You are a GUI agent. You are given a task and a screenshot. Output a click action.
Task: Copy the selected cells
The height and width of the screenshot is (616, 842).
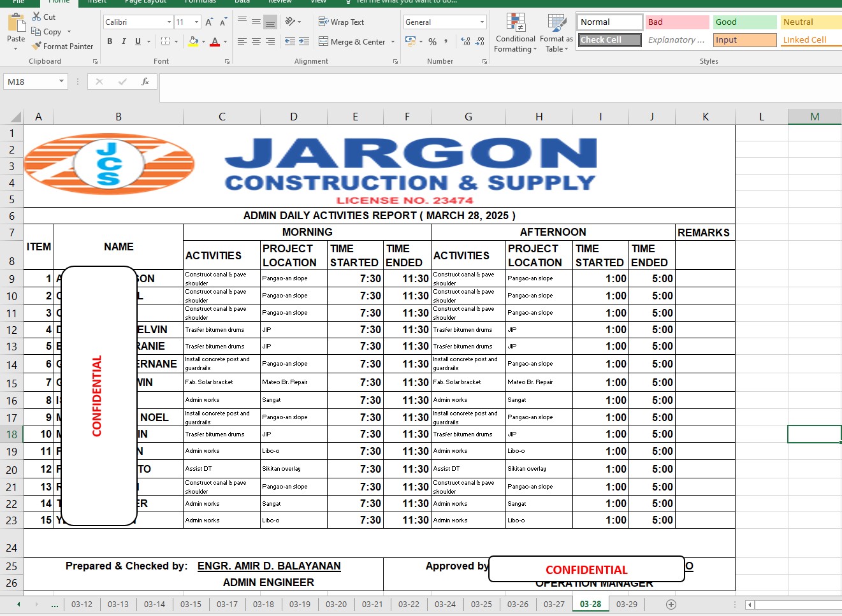click(x=47, y=31)
